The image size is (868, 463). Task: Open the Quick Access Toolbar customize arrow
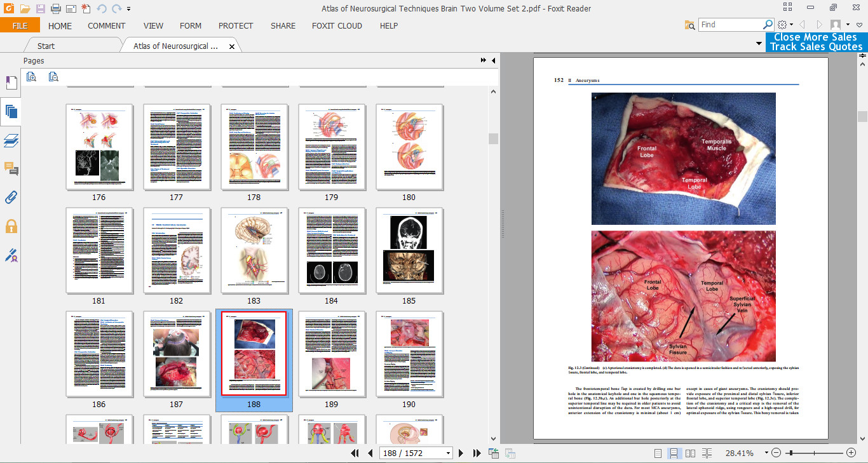coord(129,10)
